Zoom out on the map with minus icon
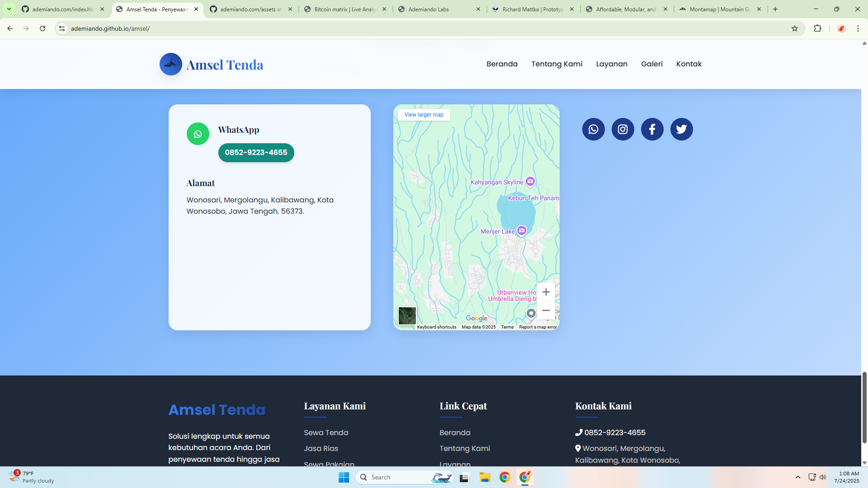 tap(546, 310)
